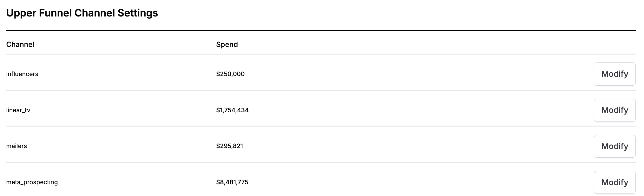Click the $250,000 spend value

tap(230, 74)
